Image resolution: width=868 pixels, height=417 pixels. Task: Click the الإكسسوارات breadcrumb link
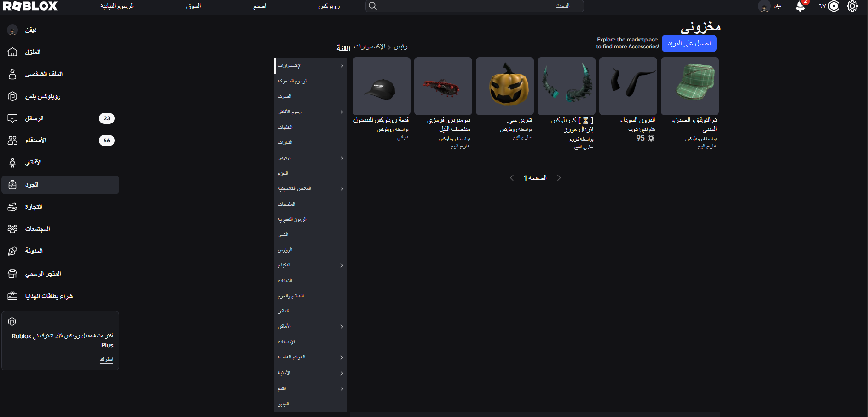click(x=370, y=47)
